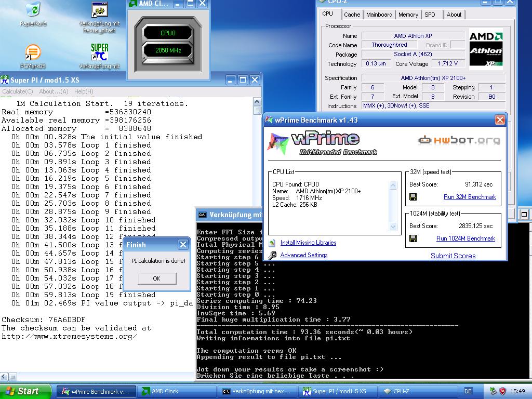Open the hexus_pifast shortcut icon on desktop
This screenshot has height=399, width=532.
pyautogui.click(x=100, y=9)
